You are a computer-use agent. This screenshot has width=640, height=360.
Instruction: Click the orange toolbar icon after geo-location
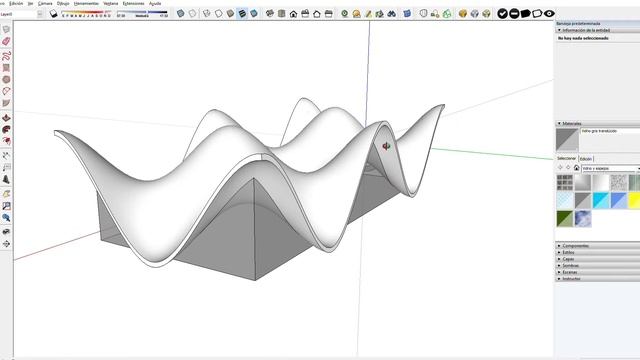pos(356,14)
